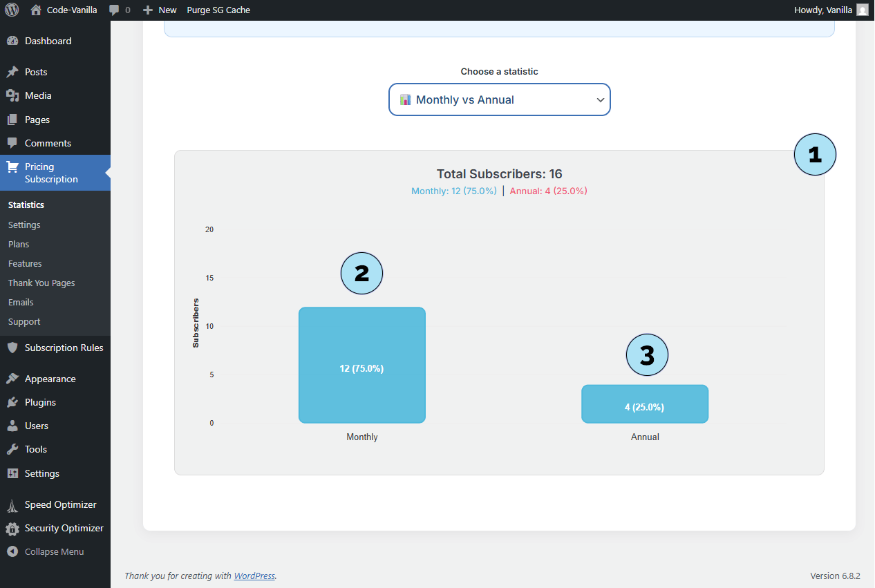Open the Plans submenu item

point(19,244)
